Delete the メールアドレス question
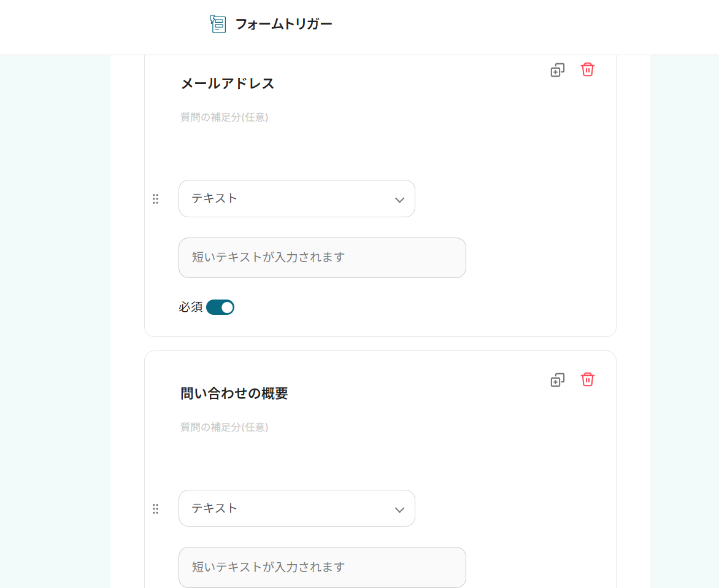This screenshot has height=588, width=719. [x=588, y=69]
